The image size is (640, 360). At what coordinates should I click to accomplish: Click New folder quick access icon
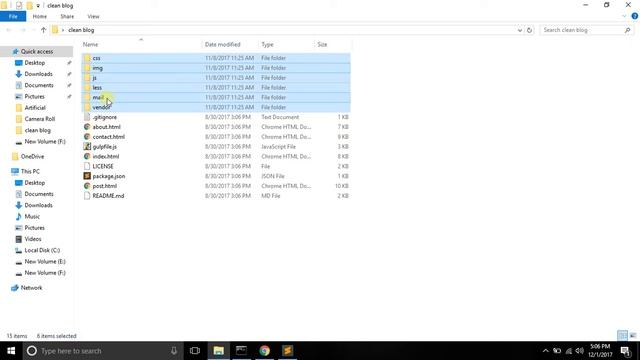(x=29, y=5)
